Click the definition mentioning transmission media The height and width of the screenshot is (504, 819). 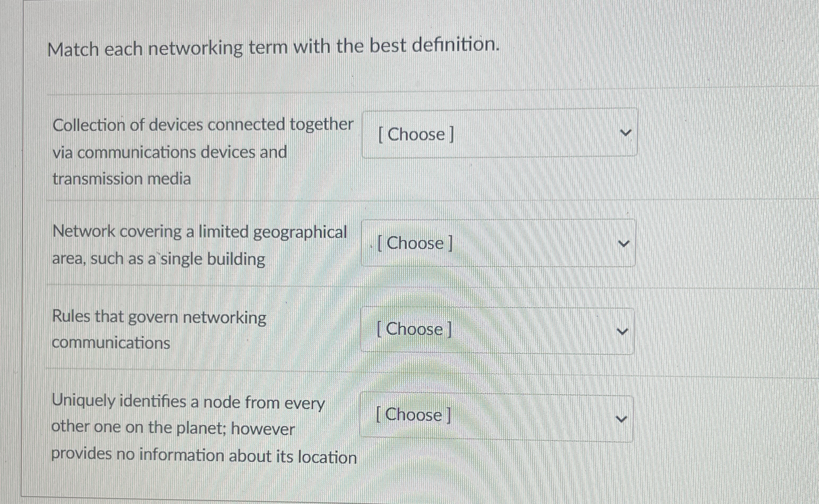pyautogui.click(x=200, y=152)
